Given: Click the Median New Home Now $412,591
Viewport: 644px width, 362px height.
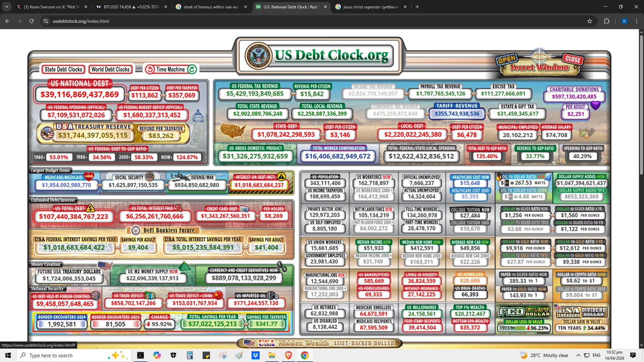Looking at the screenshot, I should (x=422, y=248).
